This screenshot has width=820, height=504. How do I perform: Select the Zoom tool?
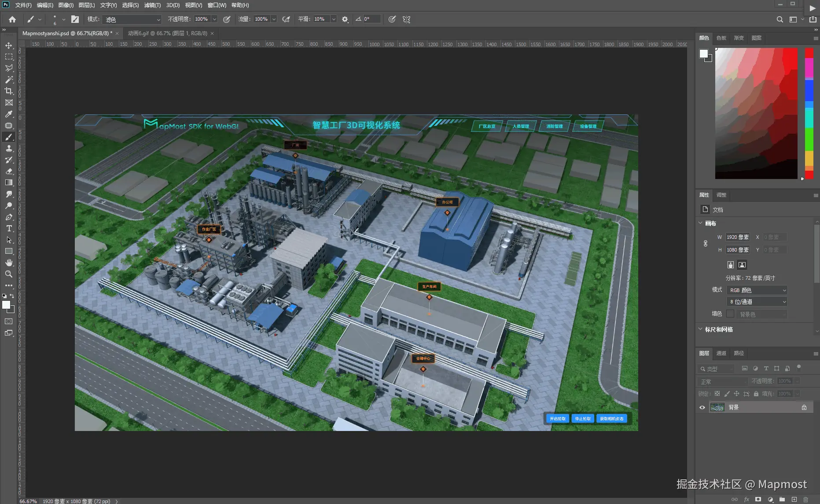9,274
